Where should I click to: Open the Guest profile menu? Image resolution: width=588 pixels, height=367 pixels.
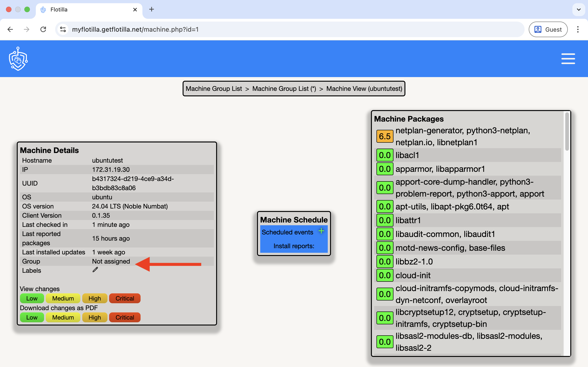[548, 29]
